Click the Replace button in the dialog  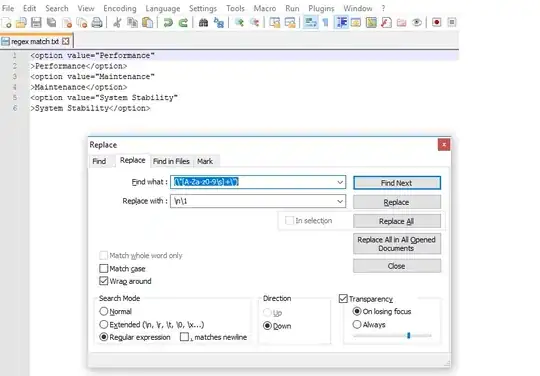[x=397, y=202]
